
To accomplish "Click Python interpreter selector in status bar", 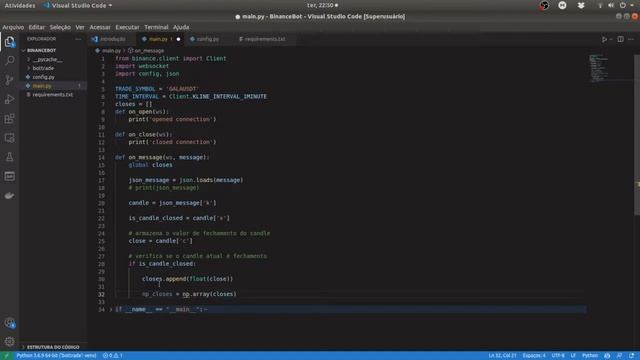I will [56, 356].
